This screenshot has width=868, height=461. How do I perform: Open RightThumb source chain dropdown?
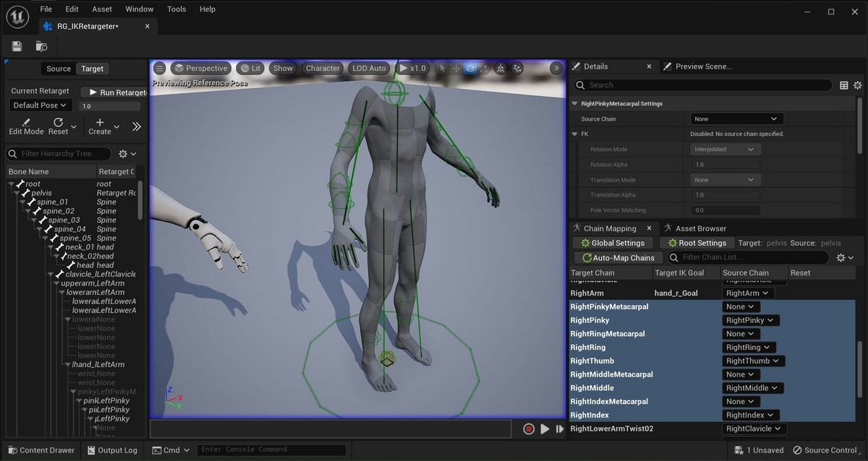[x=753, y=361]
